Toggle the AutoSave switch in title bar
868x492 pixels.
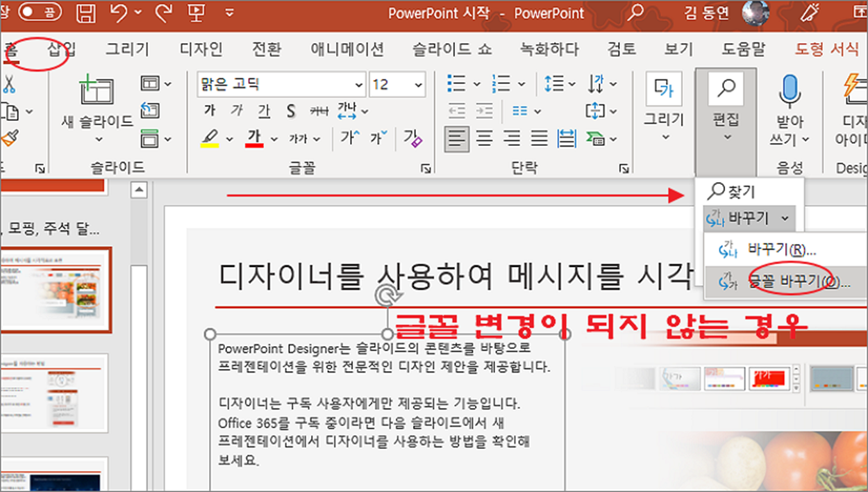(x=39, y=12)
